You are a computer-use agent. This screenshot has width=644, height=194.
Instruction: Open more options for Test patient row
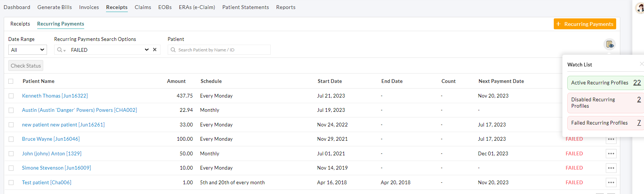pyautogui.click(x=611, y=182)
